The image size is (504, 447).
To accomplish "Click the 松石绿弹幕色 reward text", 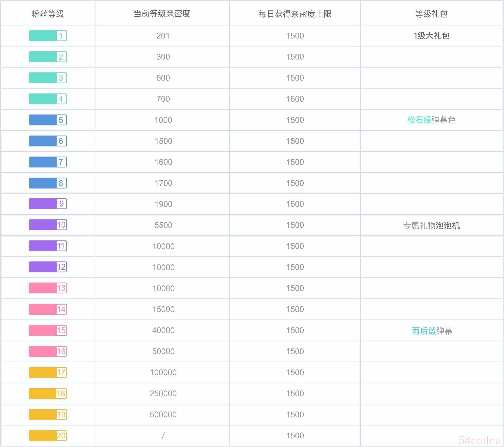I will click(431, 120).
